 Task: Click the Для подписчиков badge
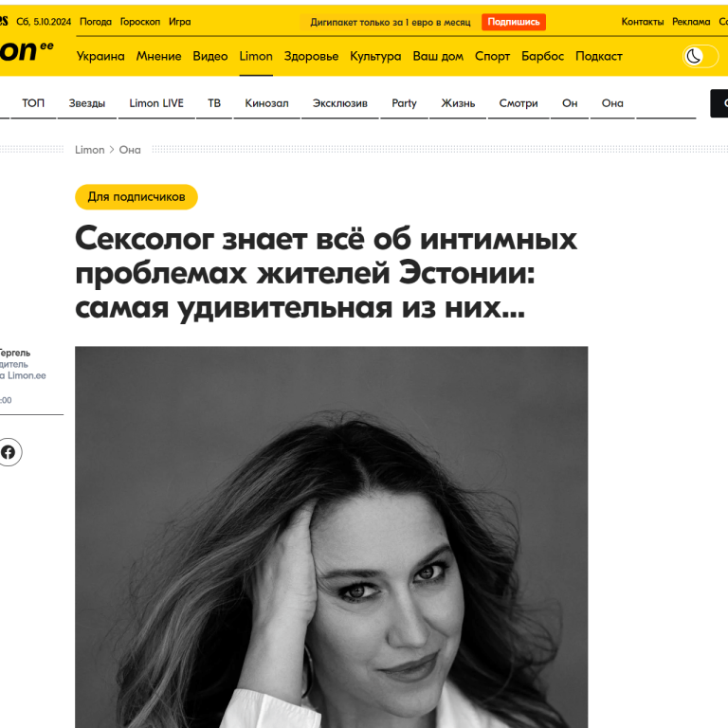coord(136,197)
